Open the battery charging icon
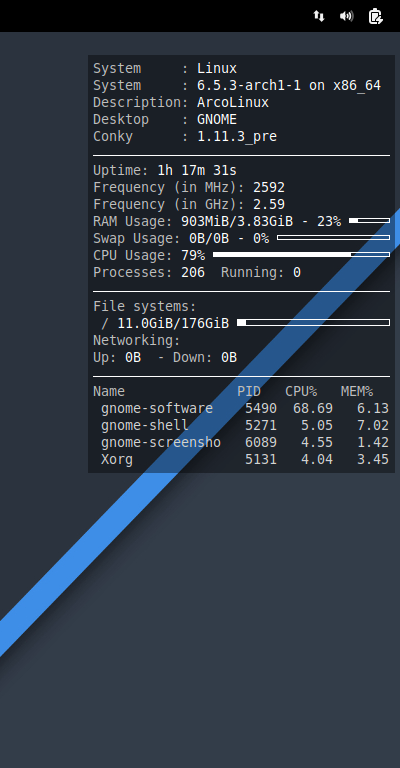The image size is (400, 768). 375,16
